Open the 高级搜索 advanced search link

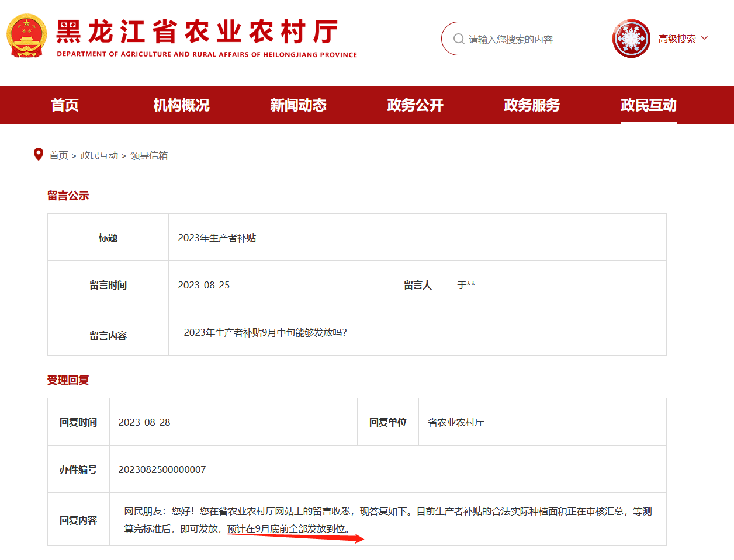(677, 39)
